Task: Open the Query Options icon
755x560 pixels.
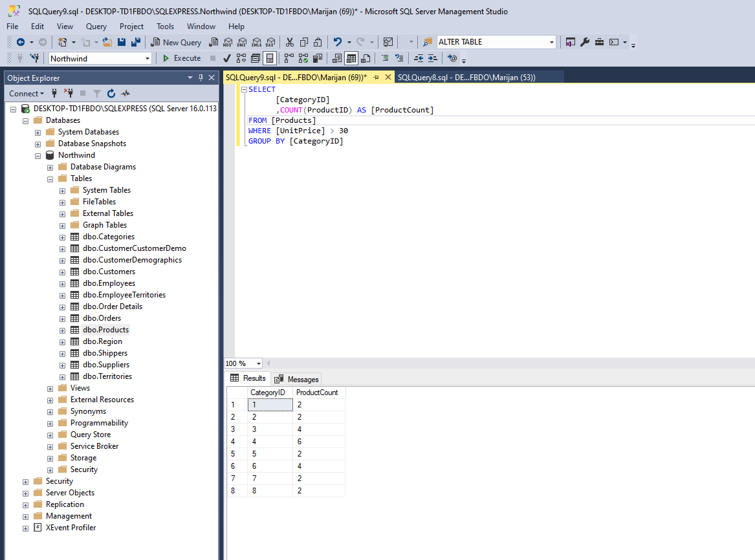Action: click(x=256, y=58)
